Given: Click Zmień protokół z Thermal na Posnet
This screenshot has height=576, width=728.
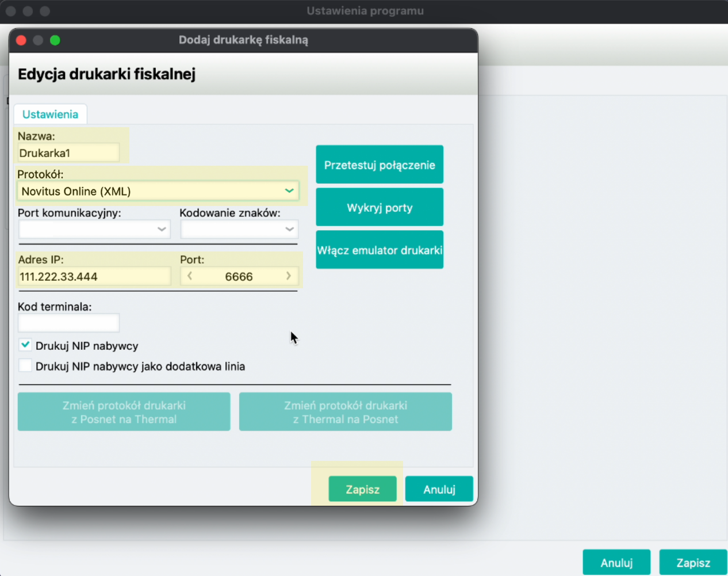Looking at the screenshot, I should (x=345, y=412).
